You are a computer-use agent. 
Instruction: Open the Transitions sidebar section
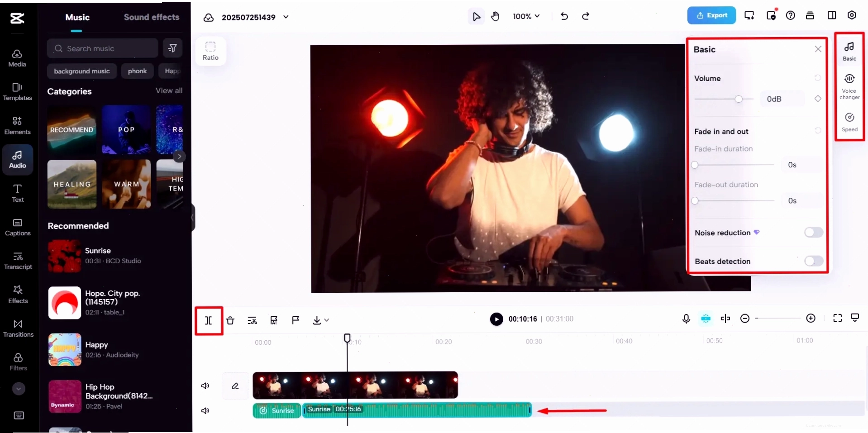point(17,328)
